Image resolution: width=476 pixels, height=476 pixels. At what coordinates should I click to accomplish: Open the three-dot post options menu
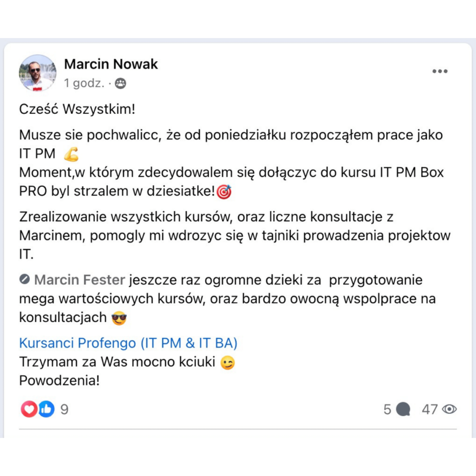440,71
